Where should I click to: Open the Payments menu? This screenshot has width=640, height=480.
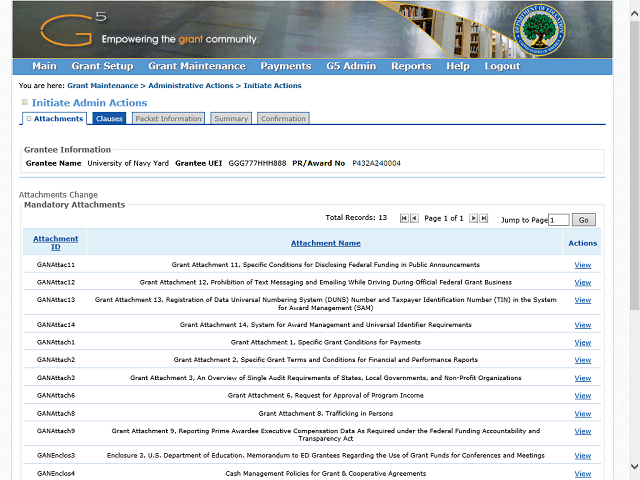[x=286, y=66]
